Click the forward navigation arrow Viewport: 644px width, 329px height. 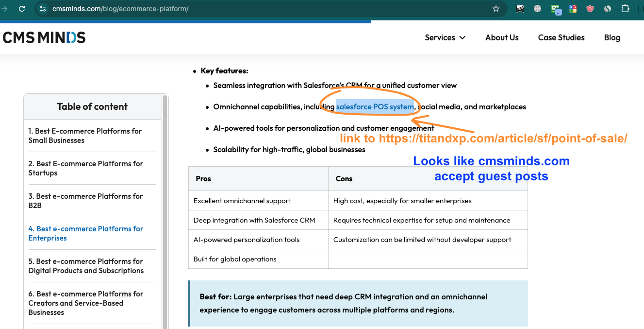click(x=4, y=9)
